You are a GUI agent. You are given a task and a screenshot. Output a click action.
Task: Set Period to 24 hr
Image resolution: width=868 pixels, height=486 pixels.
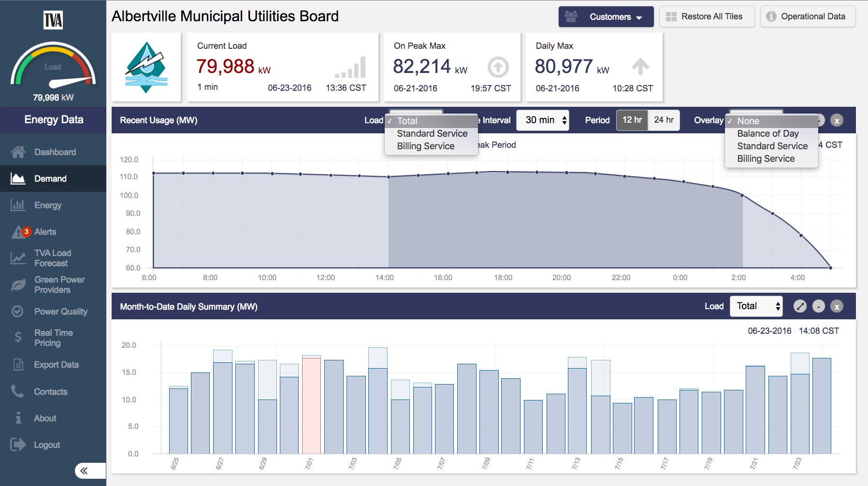664,120
